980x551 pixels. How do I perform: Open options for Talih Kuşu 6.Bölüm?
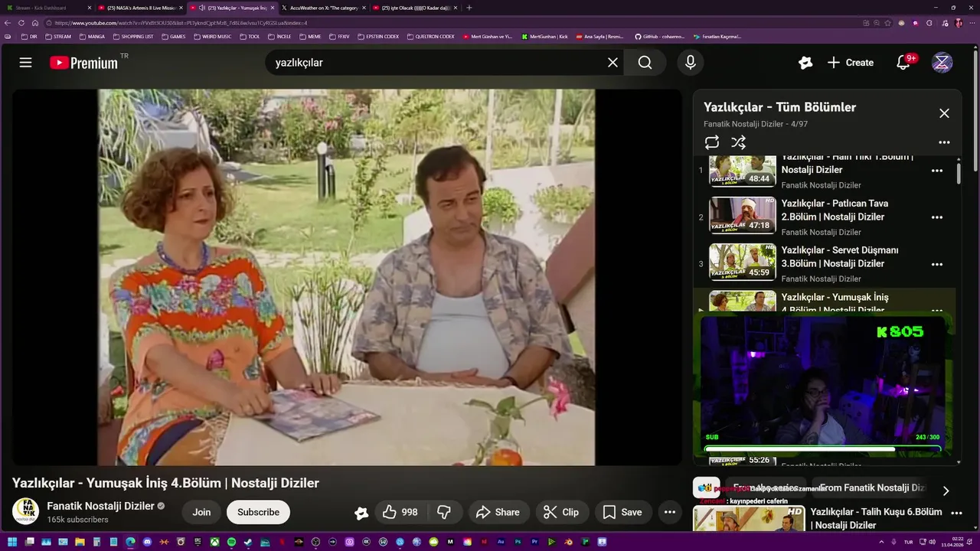(x=956, y=513)
